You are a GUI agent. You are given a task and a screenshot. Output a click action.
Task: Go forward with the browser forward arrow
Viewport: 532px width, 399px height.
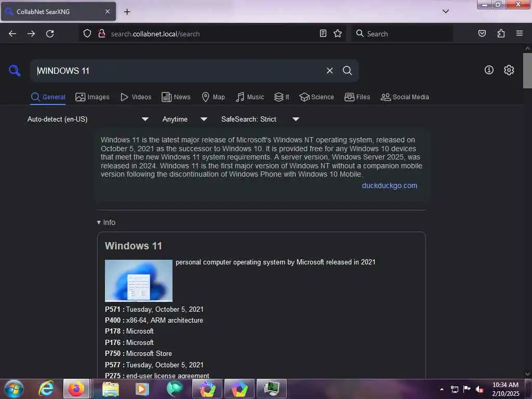31,34
